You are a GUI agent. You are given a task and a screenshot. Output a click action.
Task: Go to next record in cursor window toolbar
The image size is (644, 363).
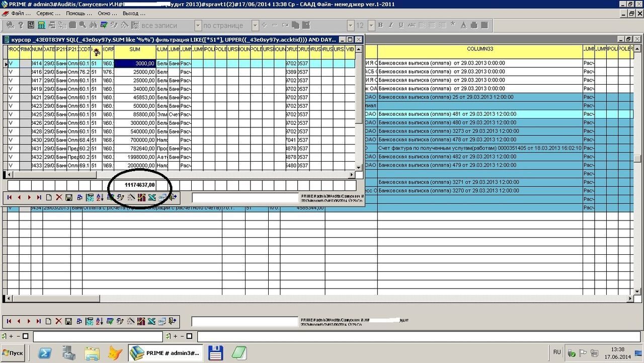(x=29, y=197)
